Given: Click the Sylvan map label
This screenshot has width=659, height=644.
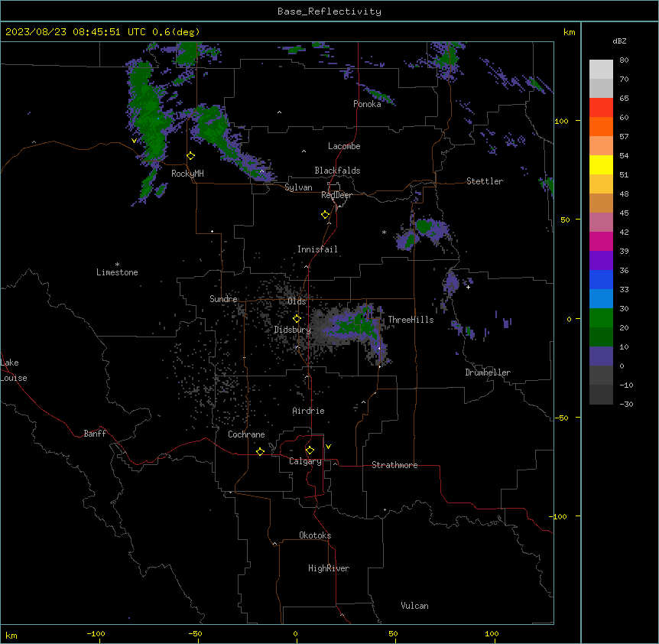Looking at the screenshot, I should 298,187.
